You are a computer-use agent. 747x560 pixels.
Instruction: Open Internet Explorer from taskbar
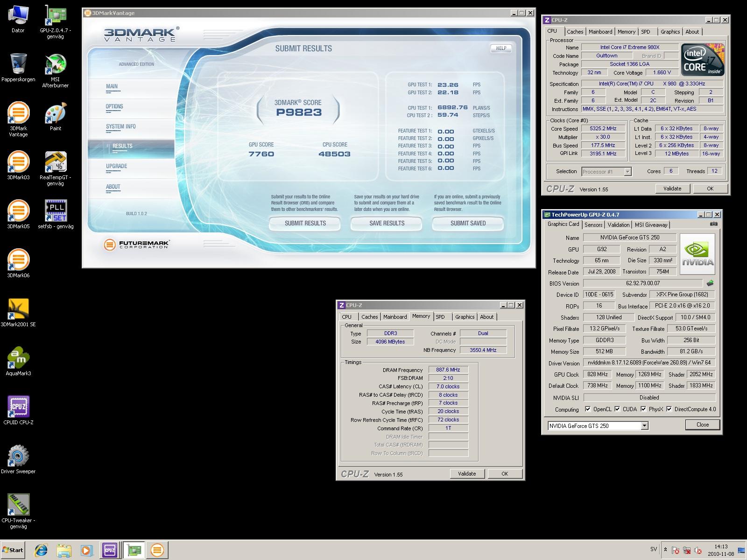pyautogui.click(x=41, y=550)
